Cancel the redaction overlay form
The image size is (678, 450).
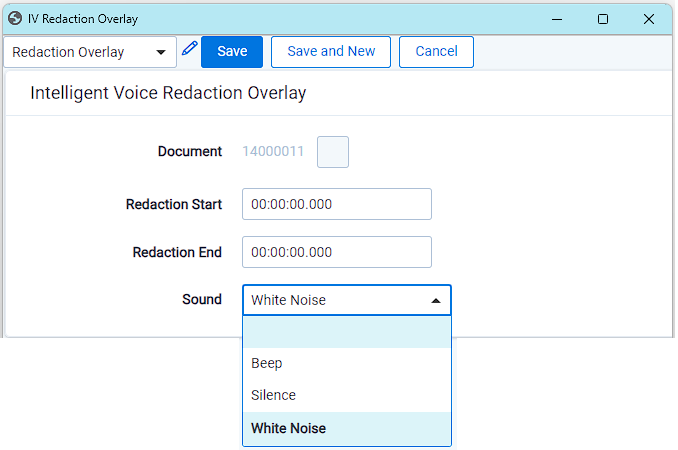click(436, 52)
